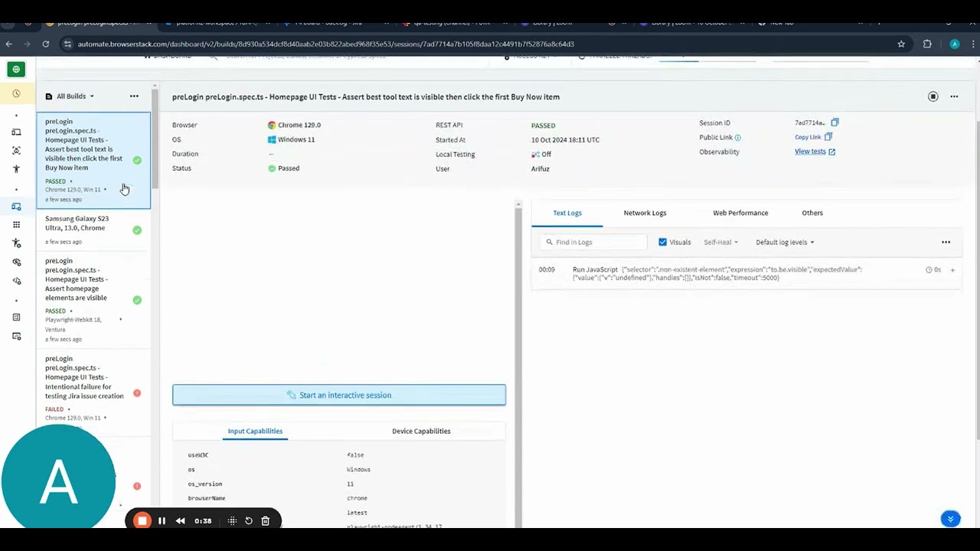Click the builds list vertical scrollbar
980x551 pixels.
click(x=155, y=138)
